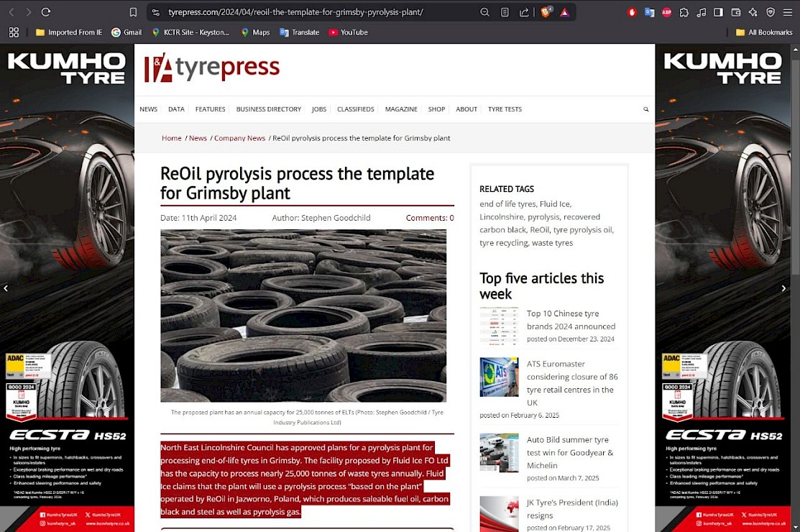The image size is (800, 532).
Task: Open the ATS Euromaster closure article
Action: point(572,383)
